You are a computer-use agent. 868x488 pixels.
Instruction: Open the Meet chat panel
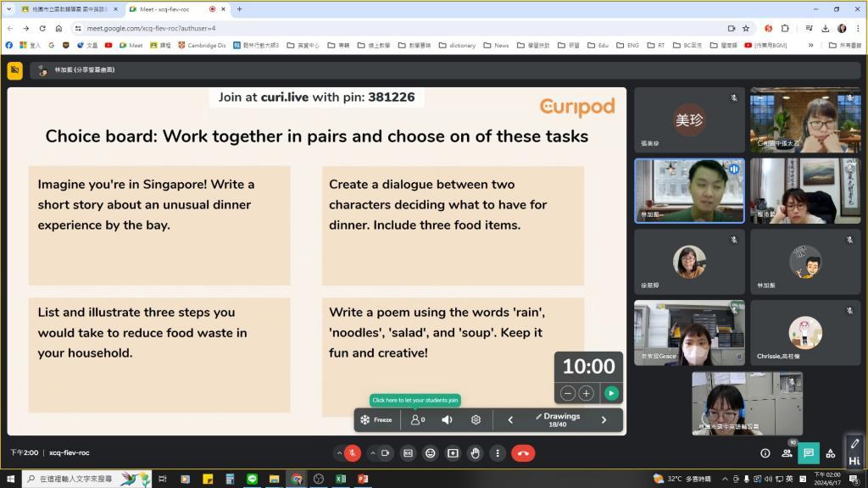[x=809, y=453]
